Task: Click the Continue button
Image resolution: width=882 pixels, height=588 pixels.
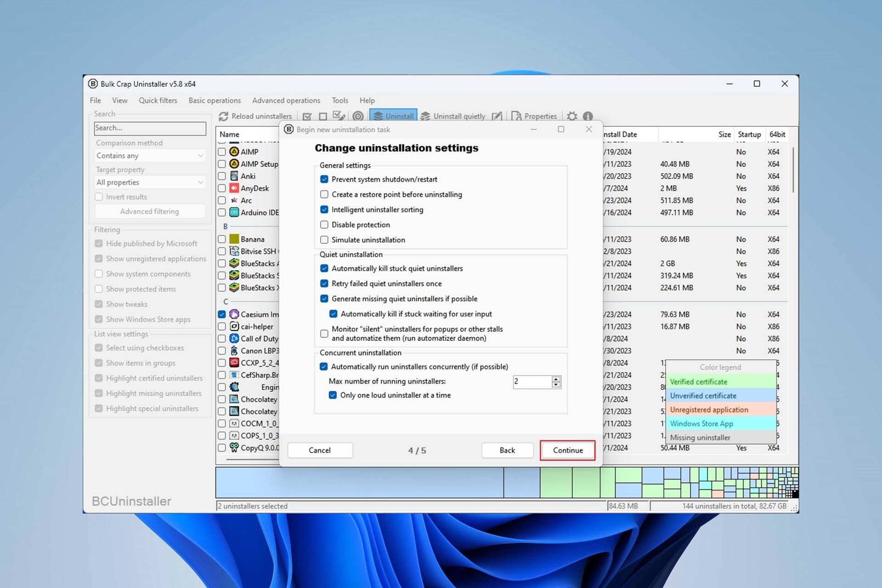Action: pyautogui.click(x=567, y=450)
